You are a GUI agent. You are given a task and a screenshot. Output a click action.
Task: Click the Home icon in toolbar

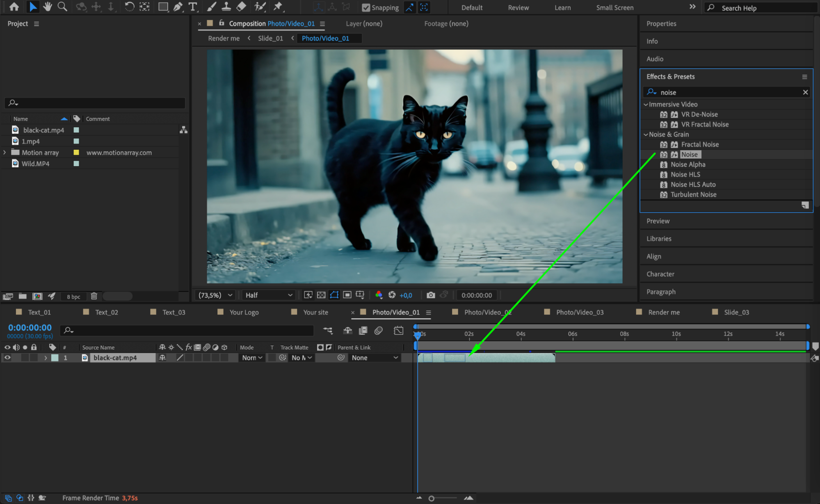14,7
